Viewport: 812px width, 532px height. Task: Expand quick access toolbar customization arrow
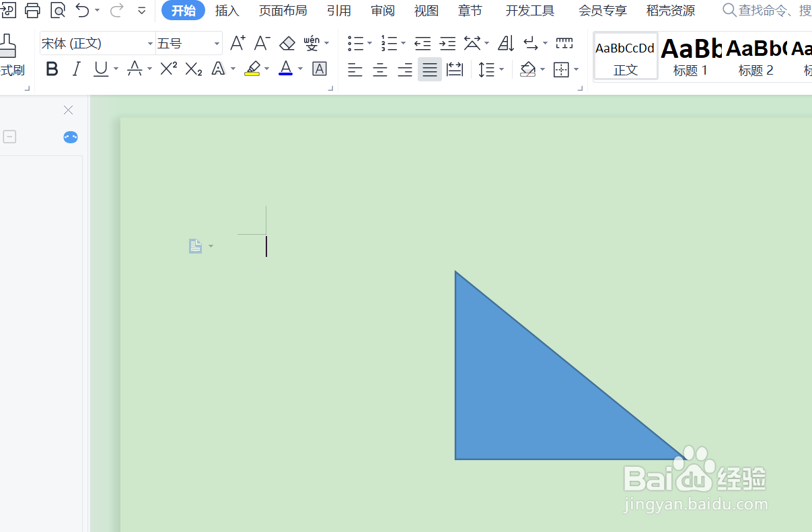coord(141,11)
